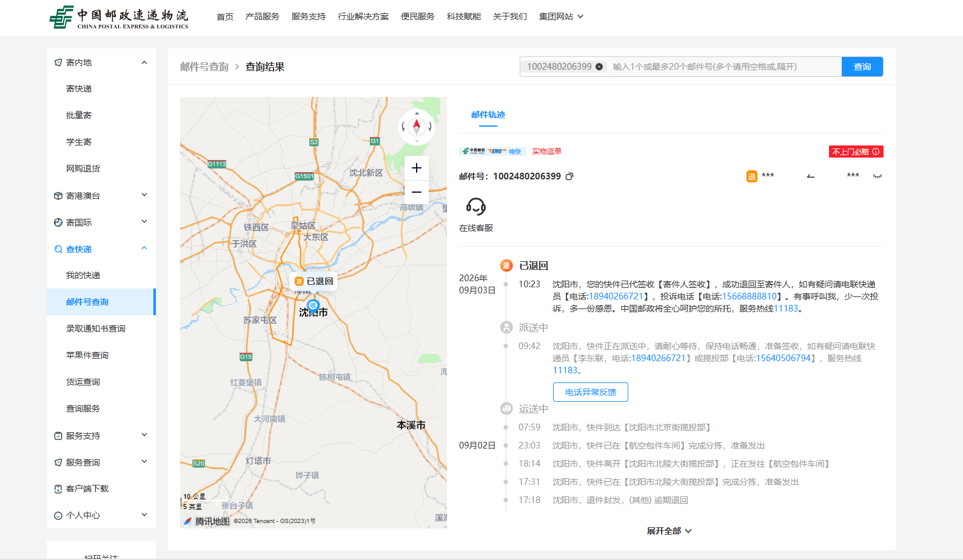This screenshot has height=560, width=963.
Task: Open online customer service headset icon
Action: point(476,207)
